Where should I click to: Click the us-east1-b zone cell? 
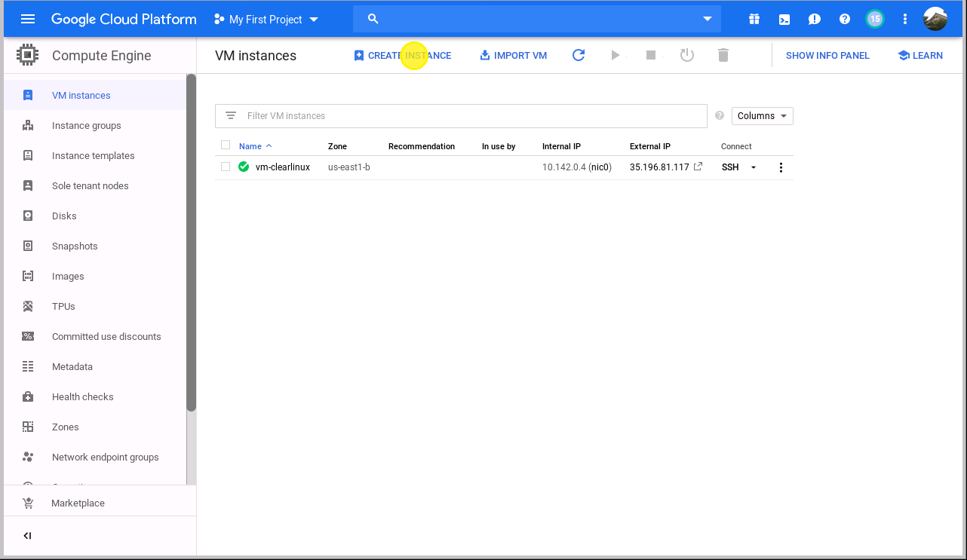tap(349, 167)
